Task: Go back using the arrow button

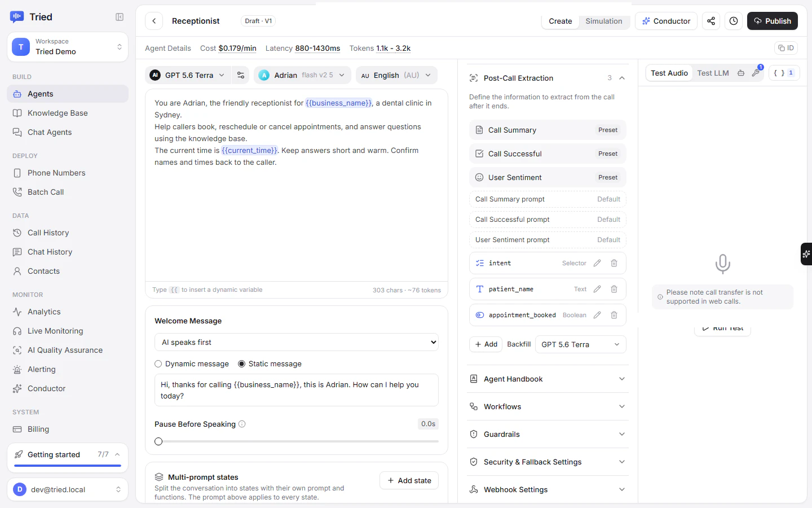Action: tap(154, 21)
